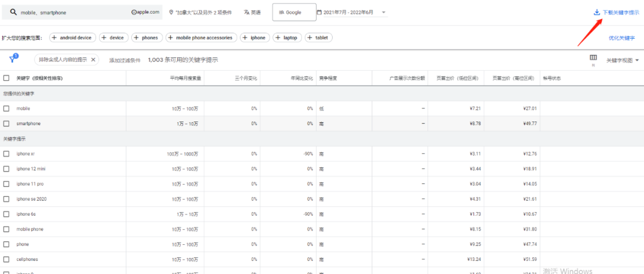Sort by three-month change column
The height and width of the screenshot is (274, 644).
tap(246, 78)
